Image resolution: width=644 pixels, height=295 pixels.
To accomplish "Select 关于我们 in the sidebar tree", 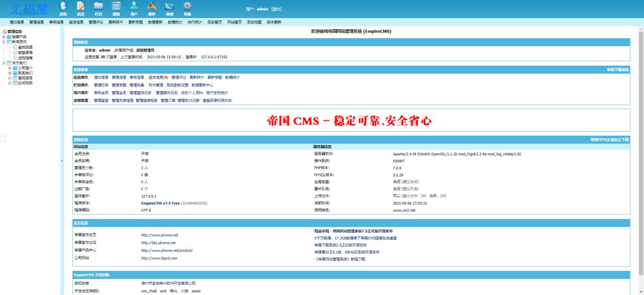I will pyautogui.click(x=19, y=63).
